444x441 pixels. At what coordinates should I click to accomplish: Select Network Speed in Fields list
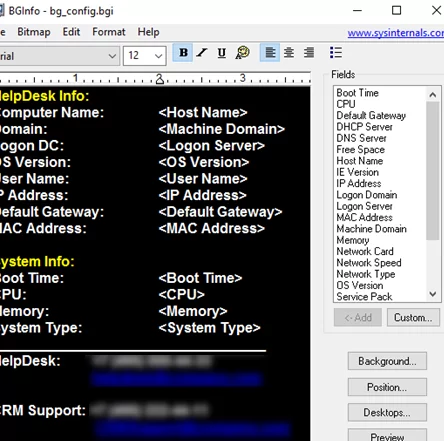[x=369, y=263]
